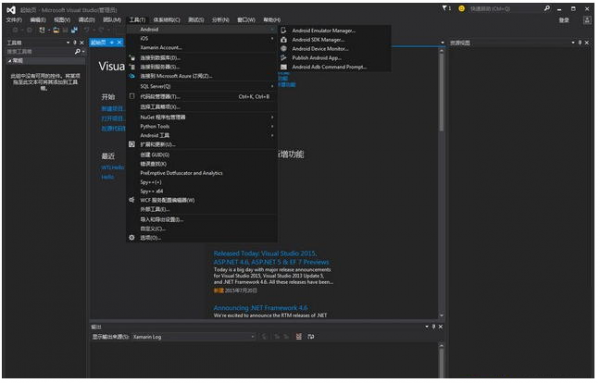
Task: Open recent project WTLHello link
Action: point(113,168)
